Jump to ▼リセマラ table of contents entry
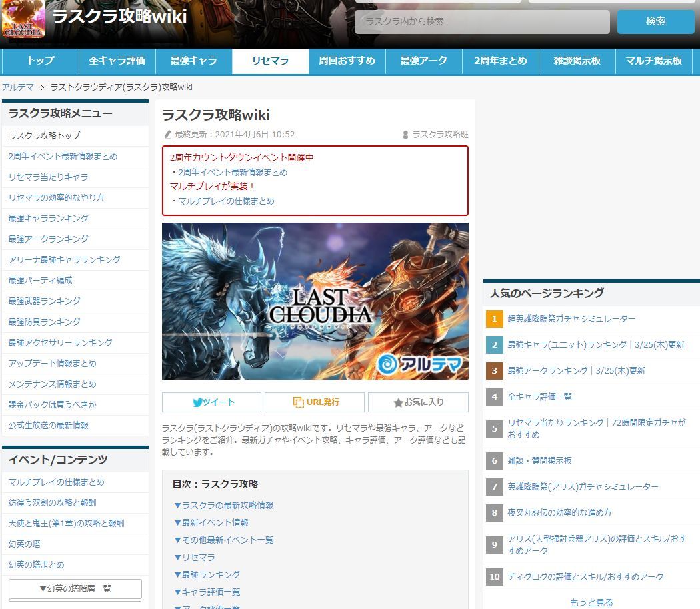700x609 pixels. click(194, 557)
